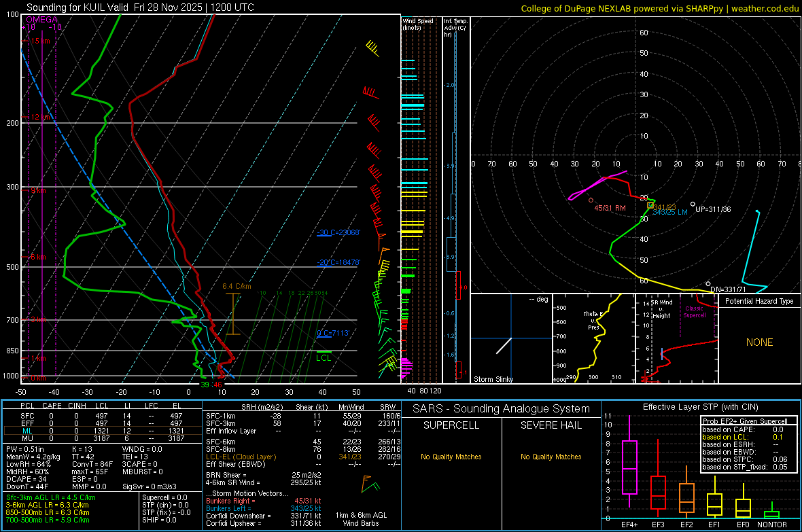Select the SFC parcel row label
This screenshot has width=802, height=532.
28,416
